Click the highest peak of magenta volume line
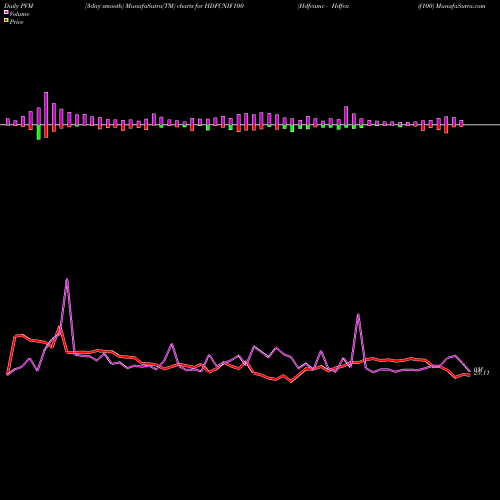 67,279
